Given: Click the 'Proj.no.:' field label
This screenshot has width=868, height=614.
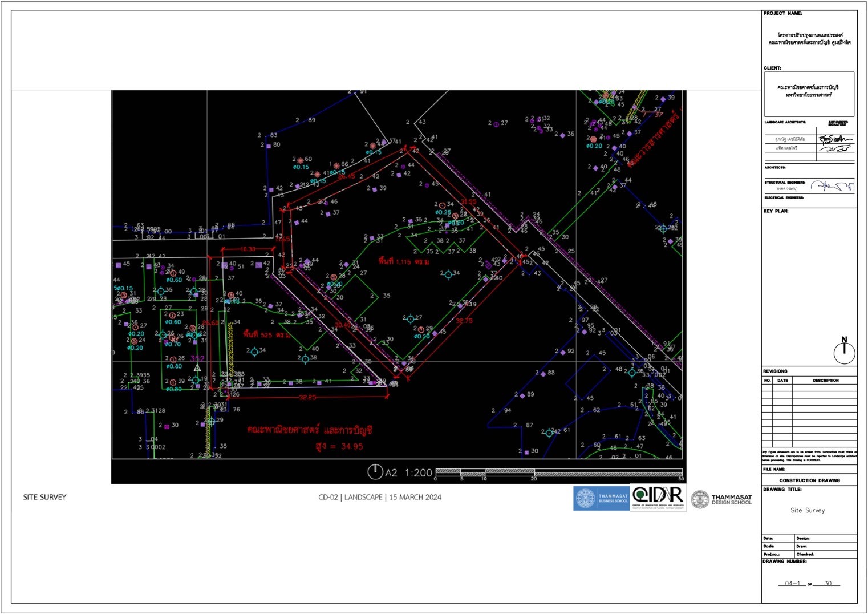Looking at the screenshot, I should [x=771, y=554].
